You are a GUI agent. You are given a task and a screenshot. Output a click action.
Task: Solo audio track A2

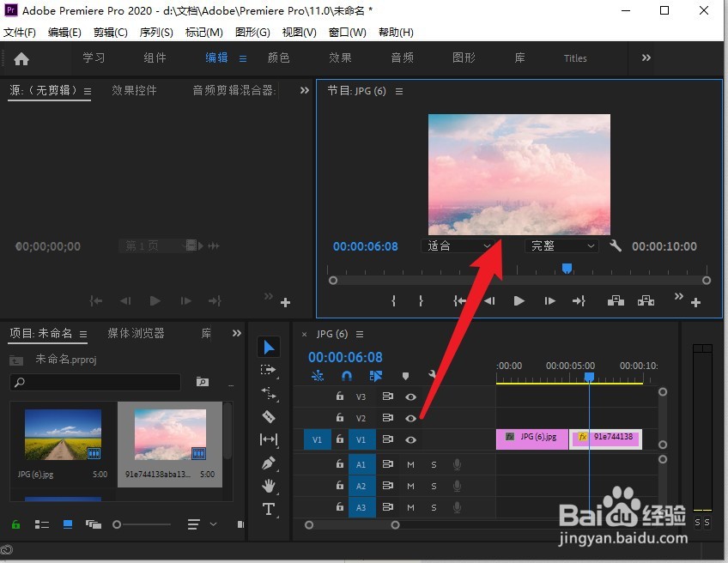click(x=434, y=486)
